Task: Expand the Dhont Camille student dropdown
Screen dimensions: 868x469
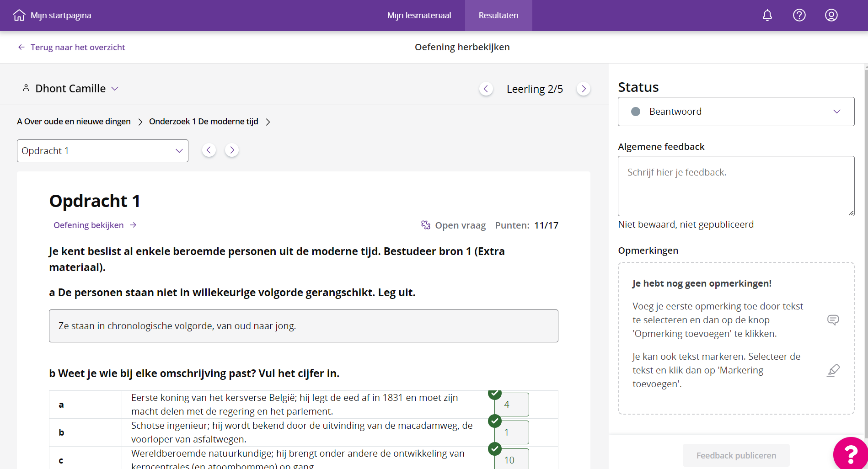Action: [x=115, y=89]
